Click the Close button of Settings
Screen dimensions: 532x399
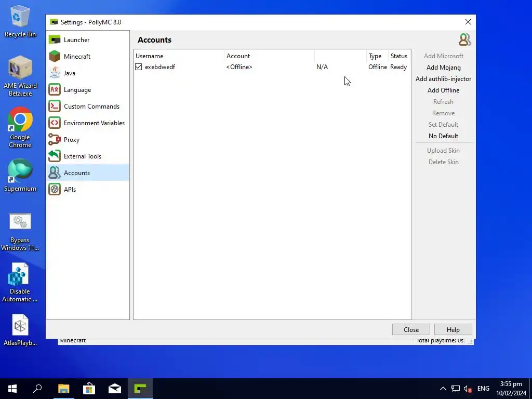click(x=411, y=330)
